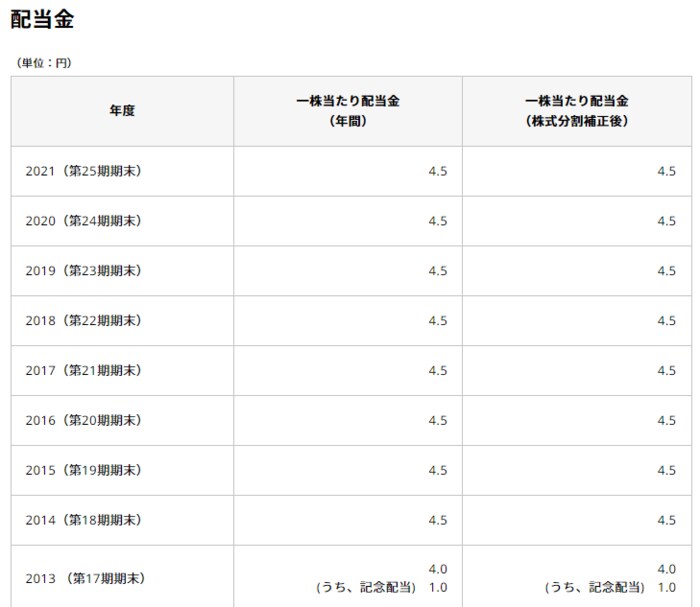The height and width of the screenshot is (607, 700).
Task: Click the 2015（第19期期末） row label
Action: coord(83,471)
